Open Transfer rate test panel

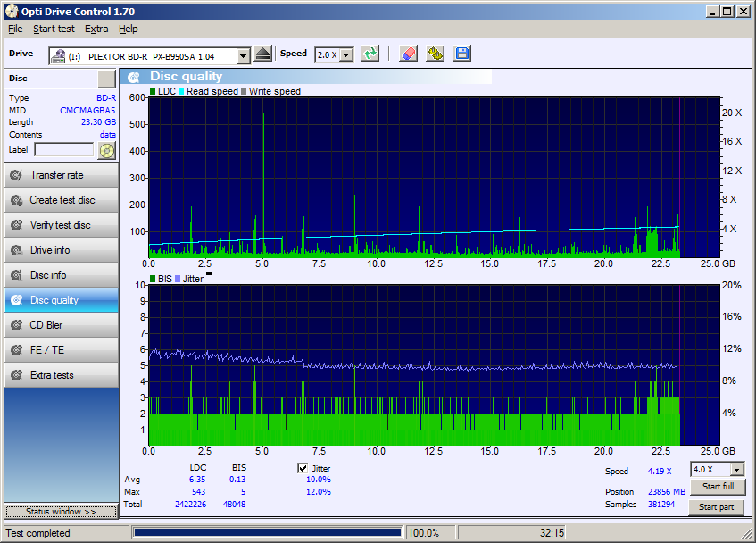[x=62, y=175]
